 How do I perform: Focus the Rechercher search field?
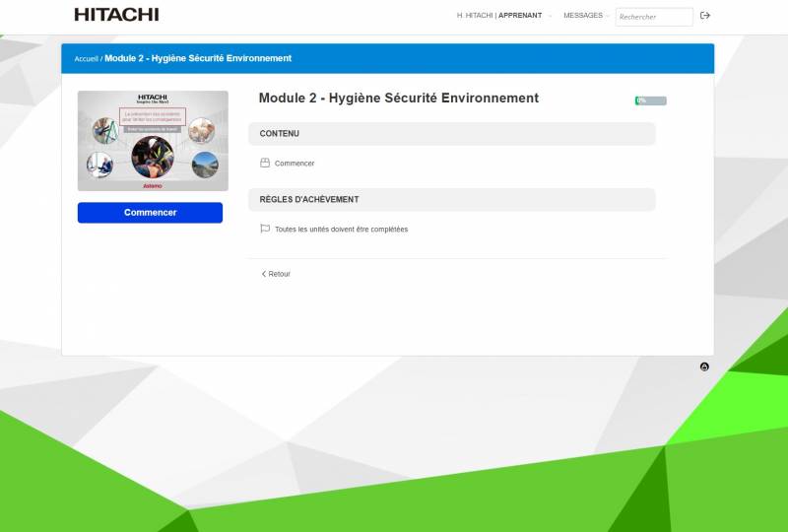654,17
